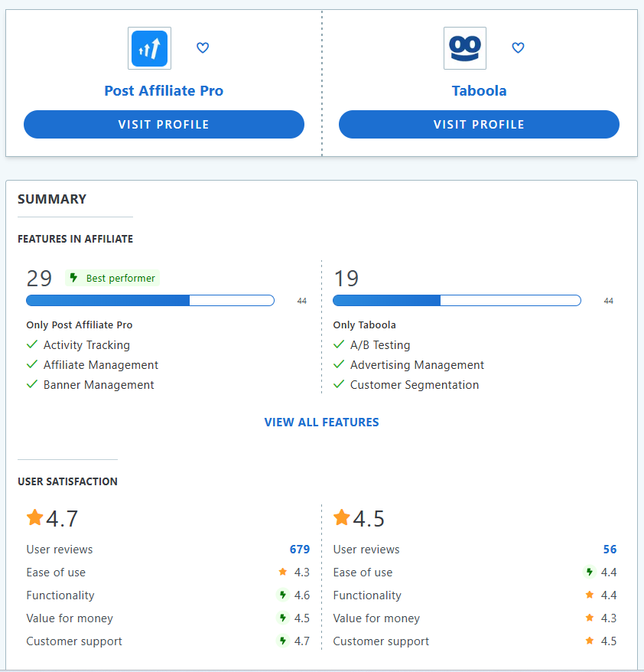The width and height of the screenshot is (644, 672).
Task: Click the green checkmark beside Activity Tracking
Action: [31, 344]
